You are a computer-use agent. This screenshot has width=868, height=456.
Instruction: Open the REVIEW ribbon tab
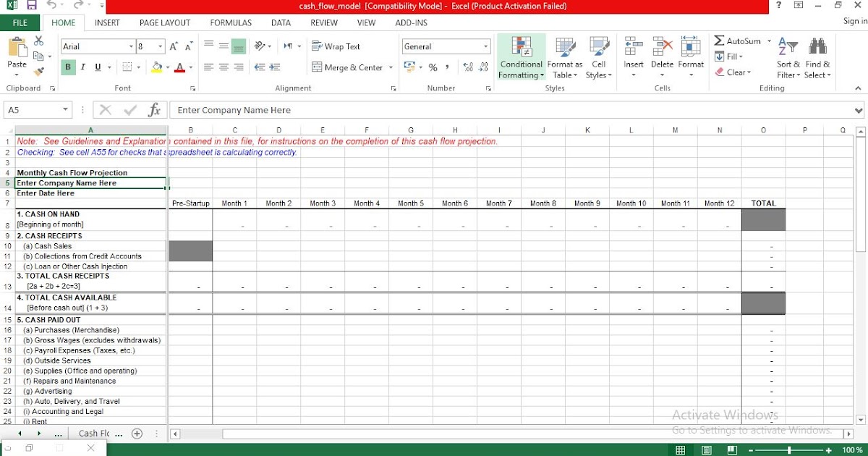click(323, 22)
